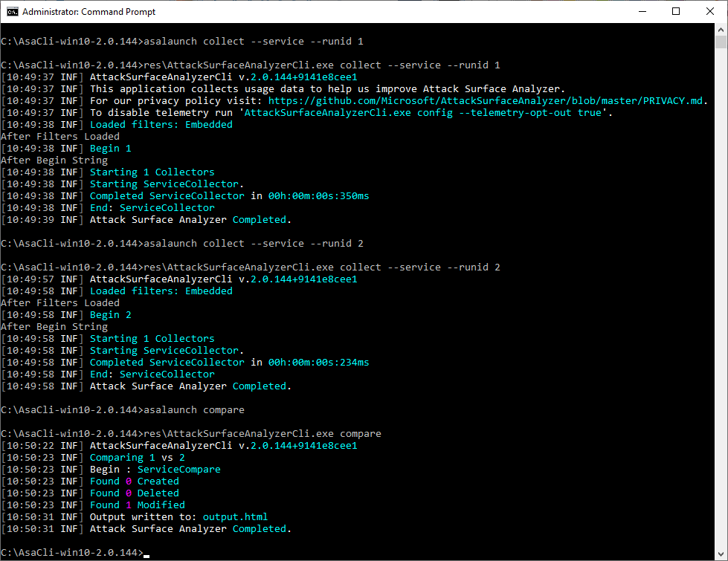Click the 'Begin 1' log entry
This screenshot has height=561, width=728.
pyautogui.click(x=111, y=149)
